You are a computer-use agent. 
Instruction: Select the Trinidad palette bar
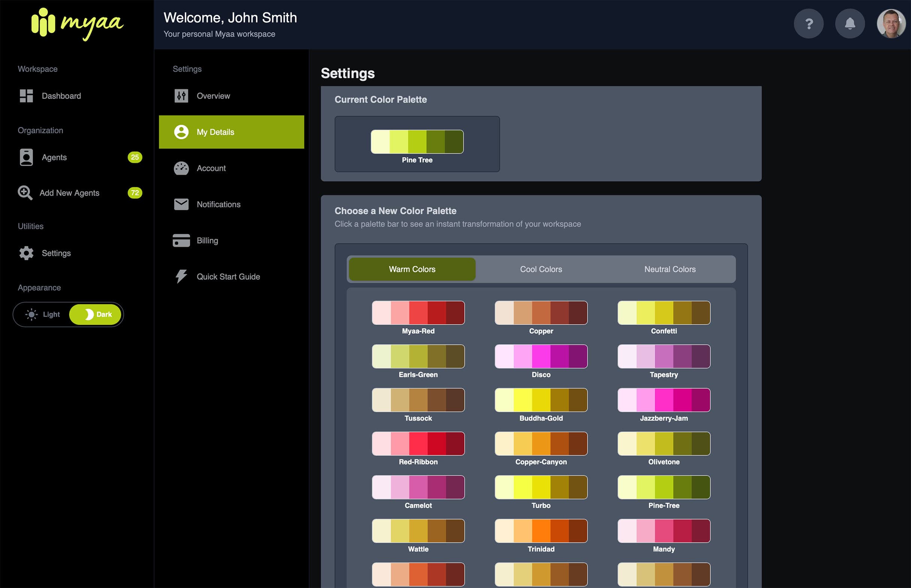(541, 531)
